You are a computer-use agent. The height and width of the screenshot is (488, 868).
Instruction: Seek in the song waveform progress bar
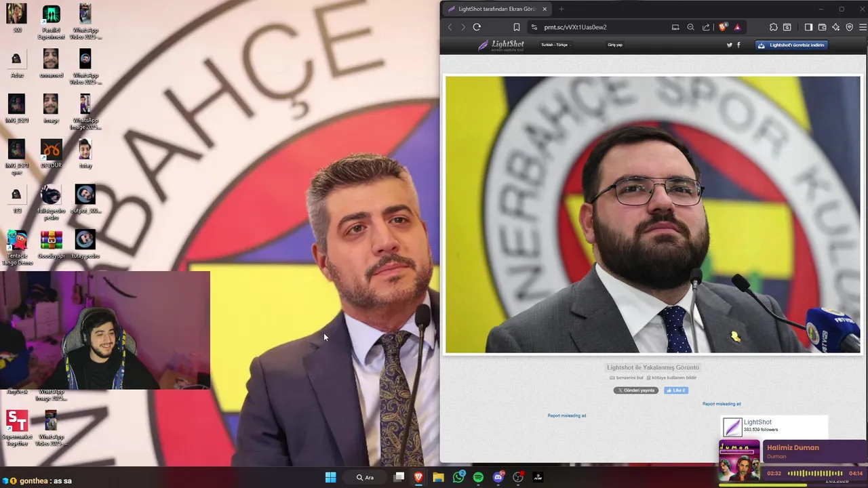point(815,473)
